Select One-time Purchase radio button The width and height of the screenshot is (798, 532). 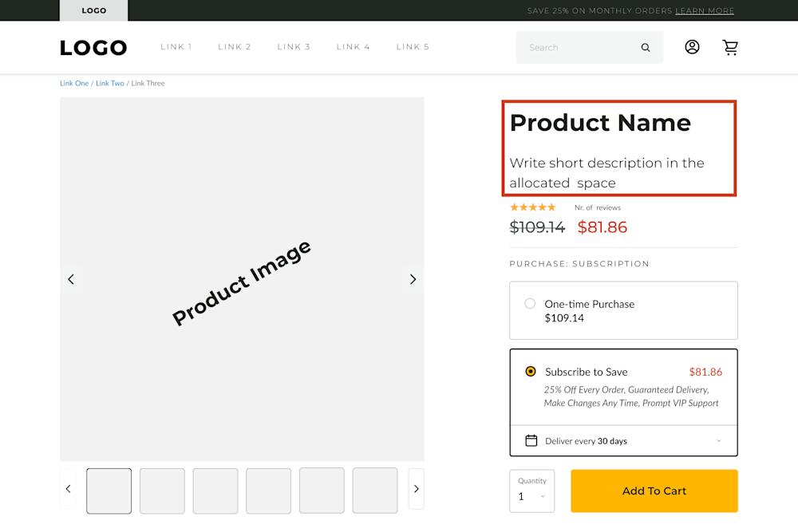(x=530, y=304)
